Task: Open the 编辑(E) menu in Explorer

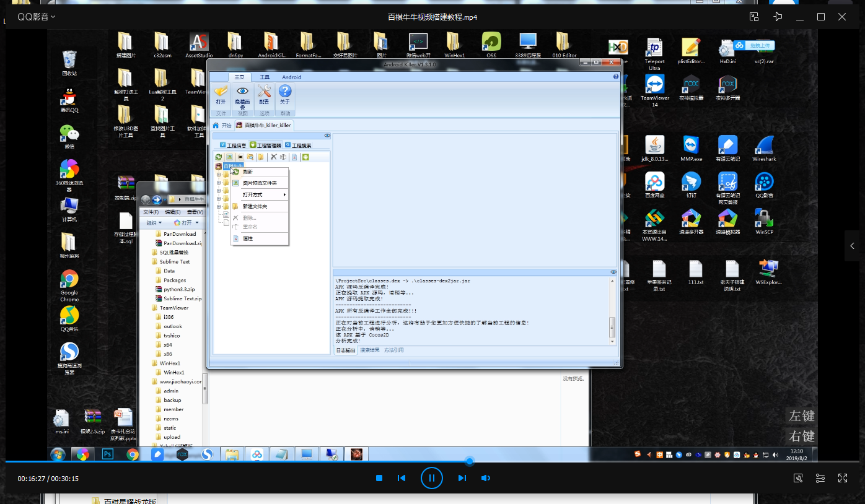Action: tap(173, 212)
